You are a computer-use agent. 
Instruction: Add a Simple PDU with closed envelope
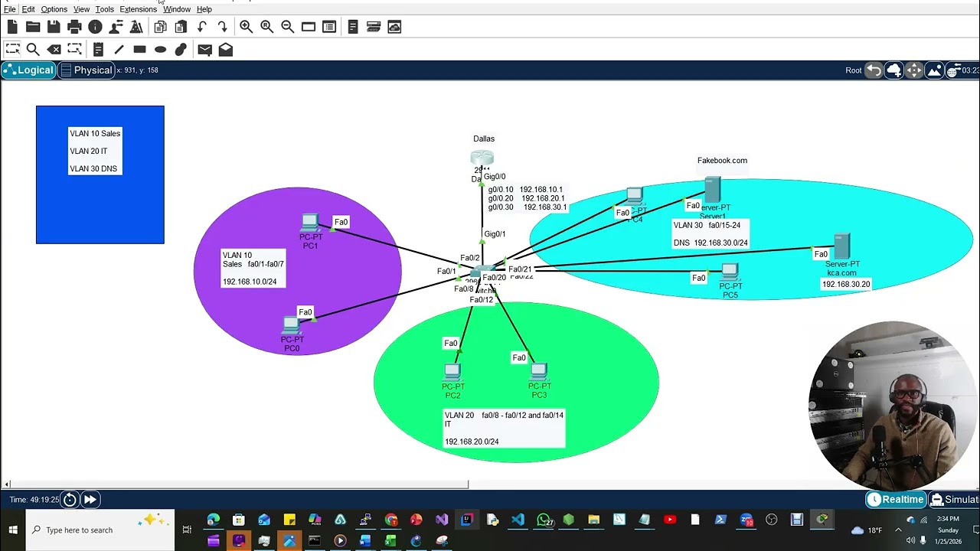pos(204,49)
